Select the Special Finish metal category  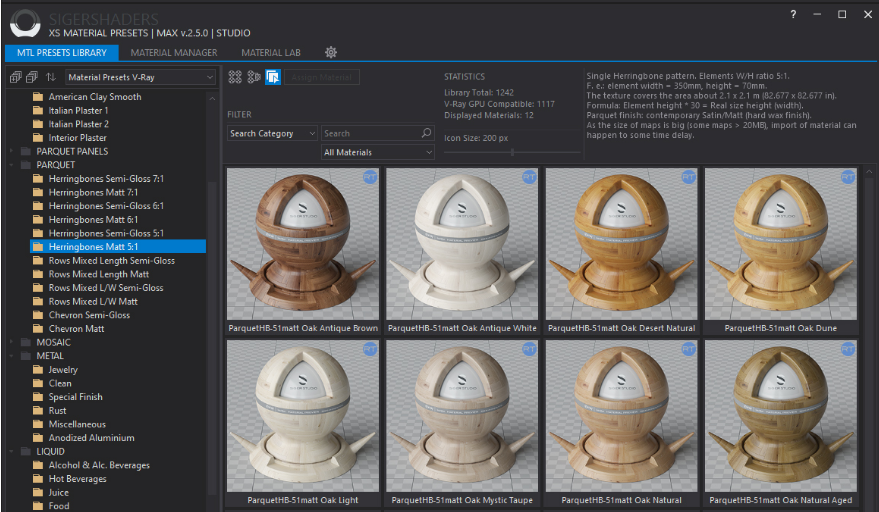[x=75, y=396]
